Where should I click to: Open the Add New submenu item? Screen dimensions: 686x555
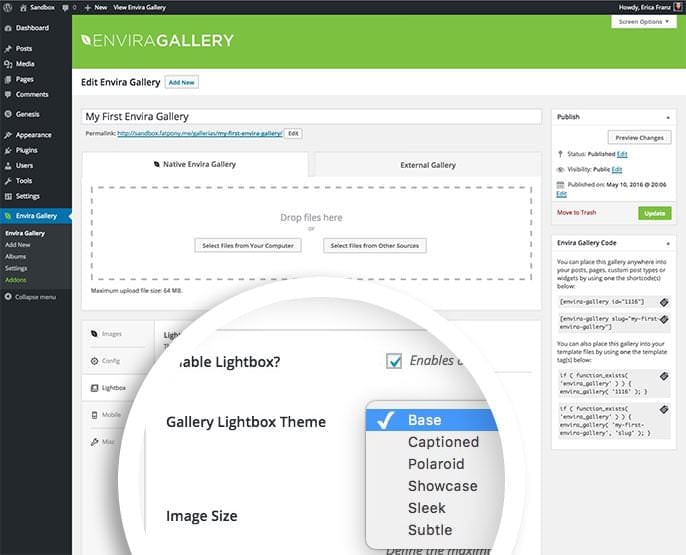(x=18, y=245)
